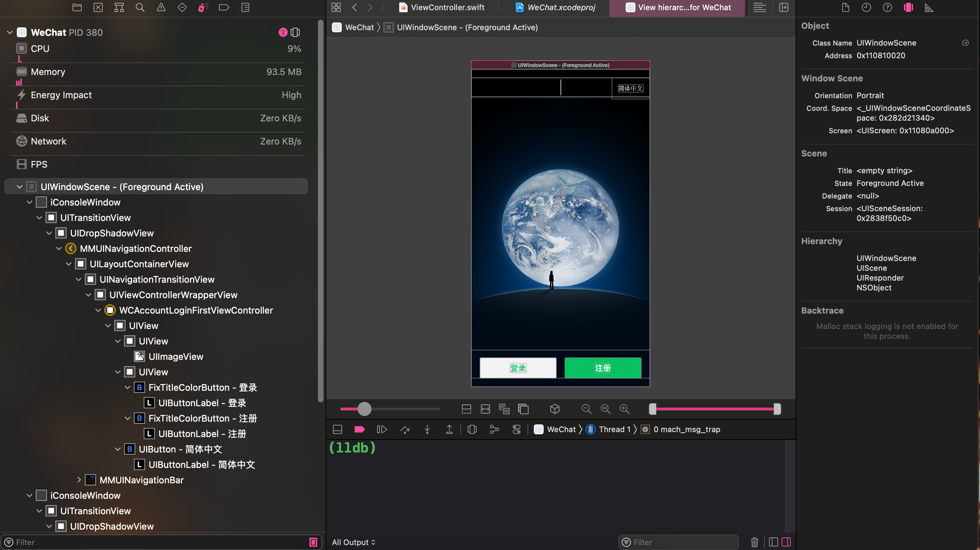The width and height of the screenshot is (980, 550).
Task: Collapse the UIWindowScene tree row
Action: click(x=19, y=187)
